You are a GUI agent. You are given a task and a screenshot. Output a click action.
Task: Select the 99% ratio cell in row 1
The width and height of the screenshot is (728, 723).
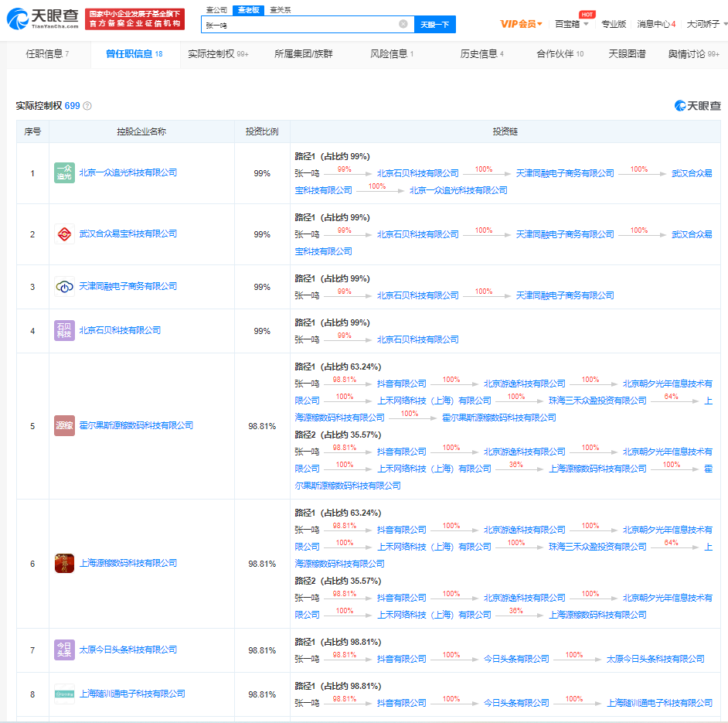pyautogui.click(x=262, y=173)
